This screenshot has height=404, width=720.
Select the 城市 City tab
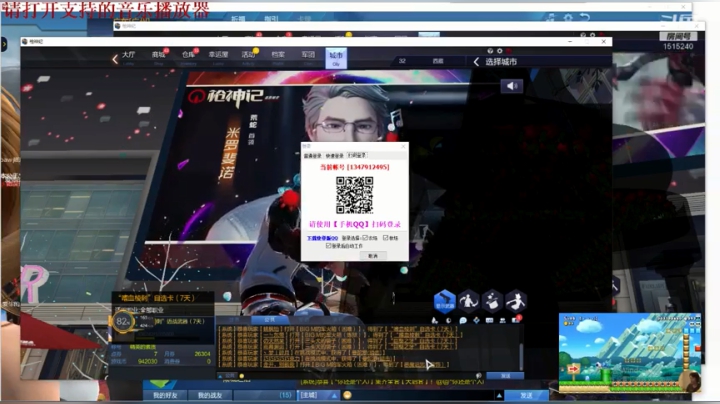(x=336, y=58)
